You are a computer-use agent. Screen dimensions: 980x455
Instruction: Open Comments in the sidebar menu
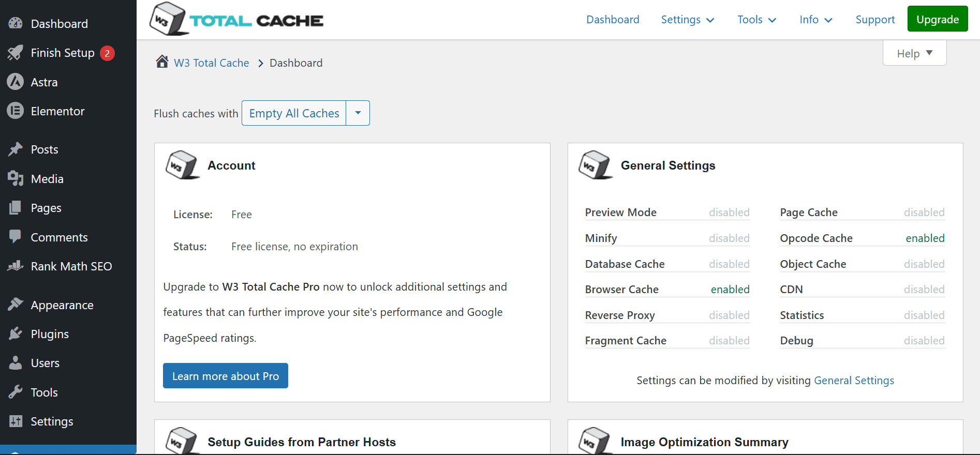[x=59, y=237]
